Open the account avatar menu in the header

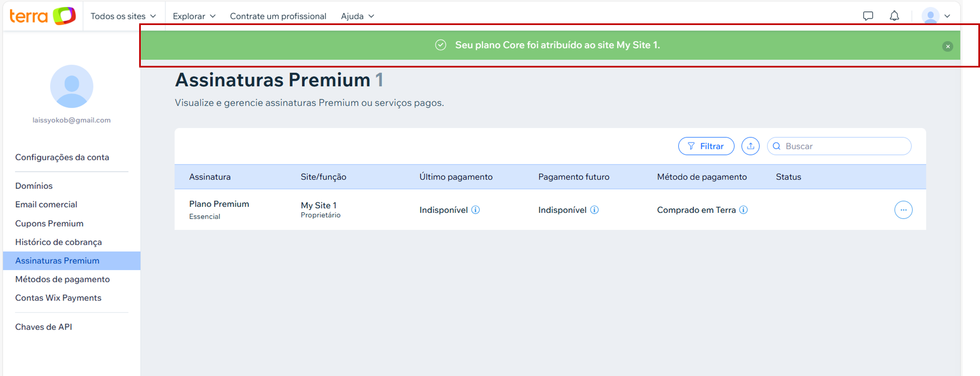click(x=935, y=16)
